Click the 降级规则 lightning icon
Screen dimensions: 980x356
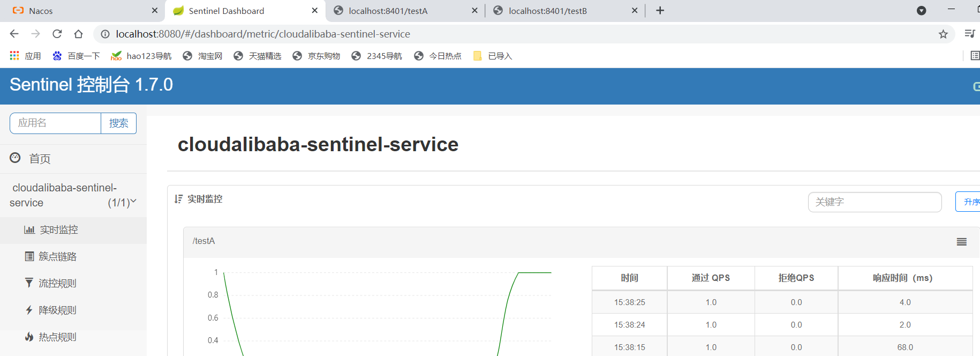pos(29,310)
